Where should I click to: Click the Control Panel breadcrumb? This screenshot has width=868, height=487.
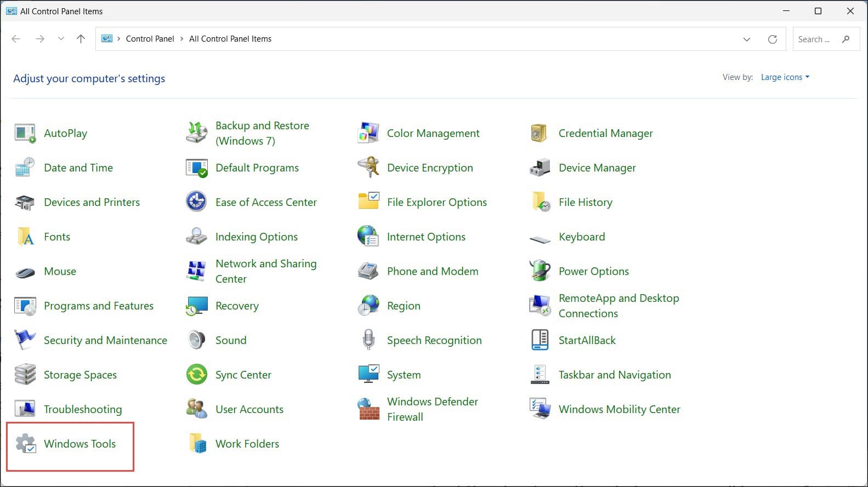(x=150, y=39)
